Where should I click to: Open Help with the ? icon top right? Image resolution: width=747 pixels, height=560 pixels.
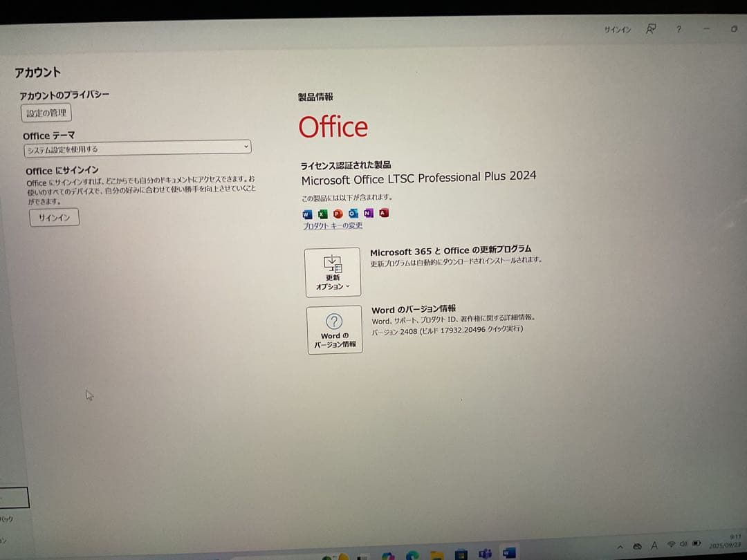pos(679,29)
